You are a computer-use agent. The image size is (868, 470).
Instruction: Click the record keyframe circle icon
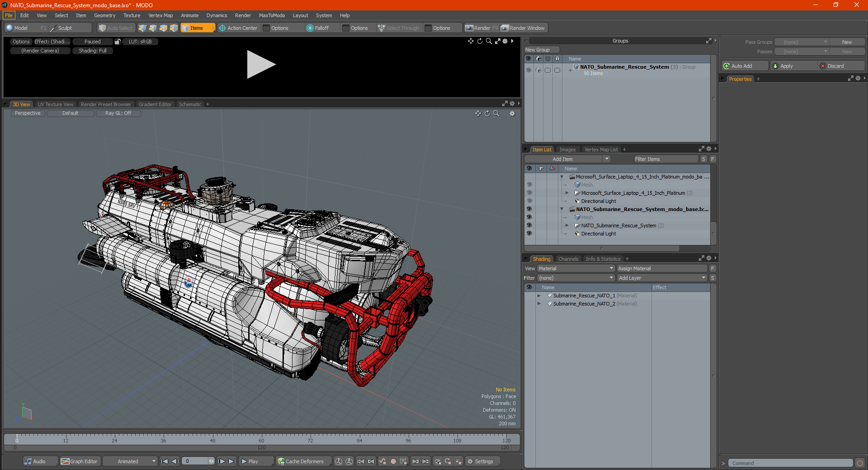point(393,461)
